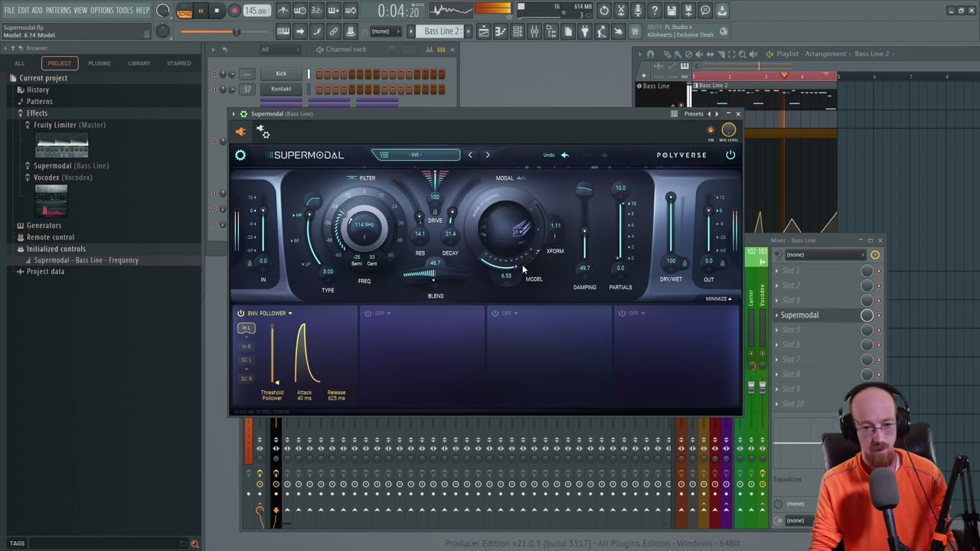Load the previous Supermodal preset with left chevron
This screenshot has width=980, height=551.
tap(470, 155)
